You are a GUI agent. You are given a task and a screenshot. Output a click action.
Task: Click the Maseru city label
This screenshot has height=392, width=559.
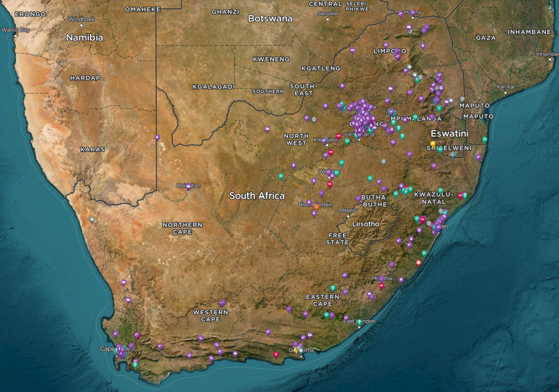348,210
